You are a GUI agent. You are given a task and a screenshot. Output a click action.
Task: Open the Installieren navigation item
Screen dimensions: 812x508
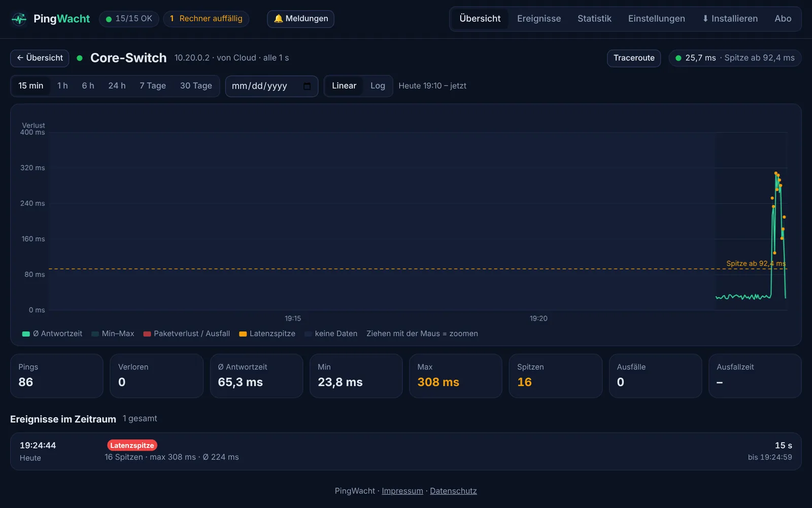(730, 19)
